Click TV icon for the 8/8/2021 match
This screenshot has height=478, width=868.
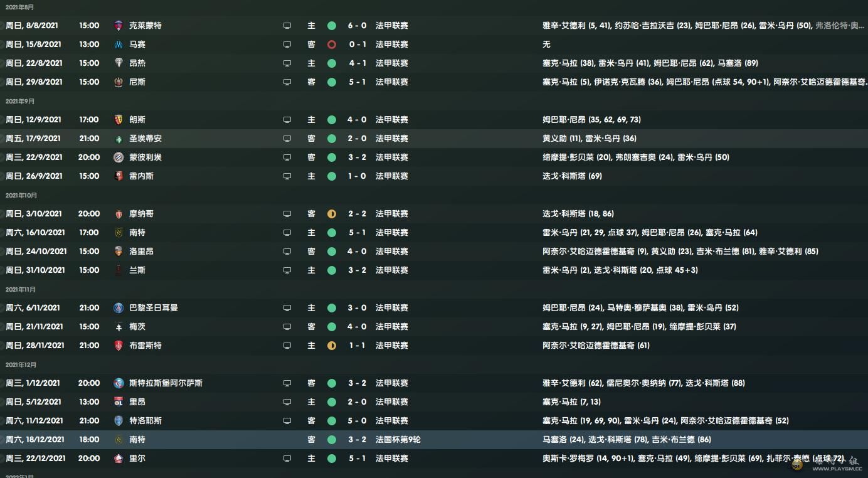click(287, 26)
